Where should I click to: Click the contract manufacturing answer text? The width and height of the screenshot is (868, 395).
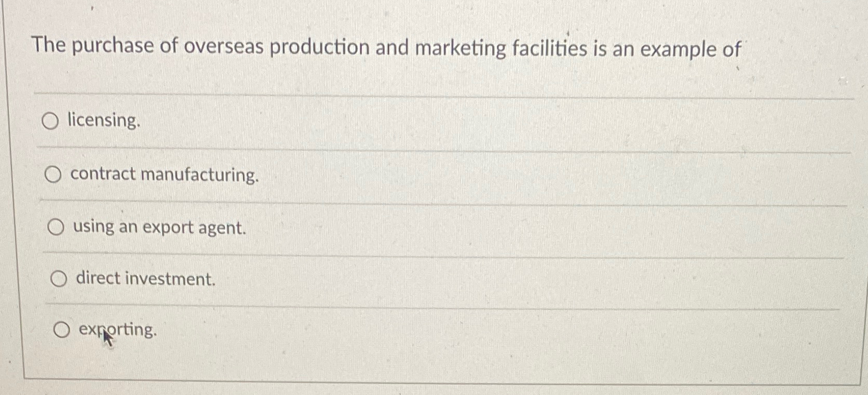tap(165, 175)
